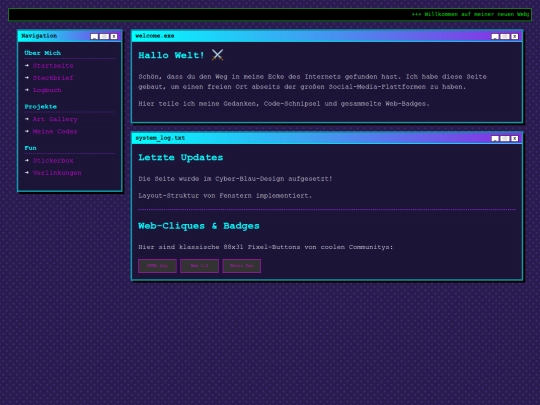Minimize the welcome.exe window

495,37
